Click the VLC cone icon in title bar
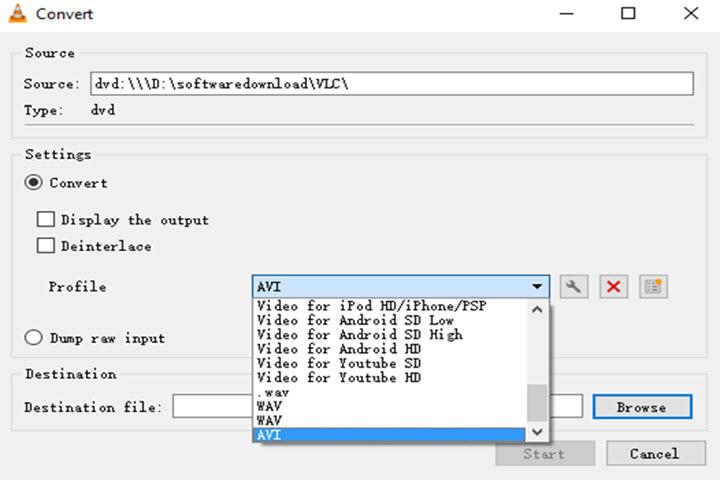720x480 pixels. [17, 13]
